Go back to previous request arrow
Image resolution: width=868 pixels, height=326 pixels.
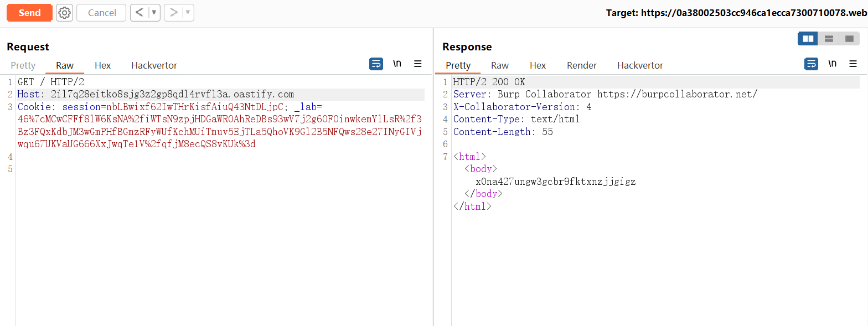[x=139, y=13]
